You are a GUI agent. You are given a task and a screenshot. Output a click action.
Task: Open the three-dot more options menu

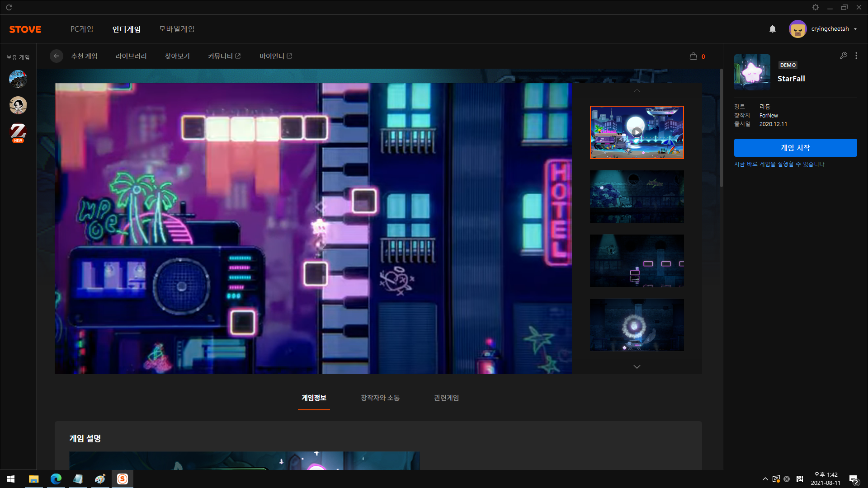pos(856,56)
